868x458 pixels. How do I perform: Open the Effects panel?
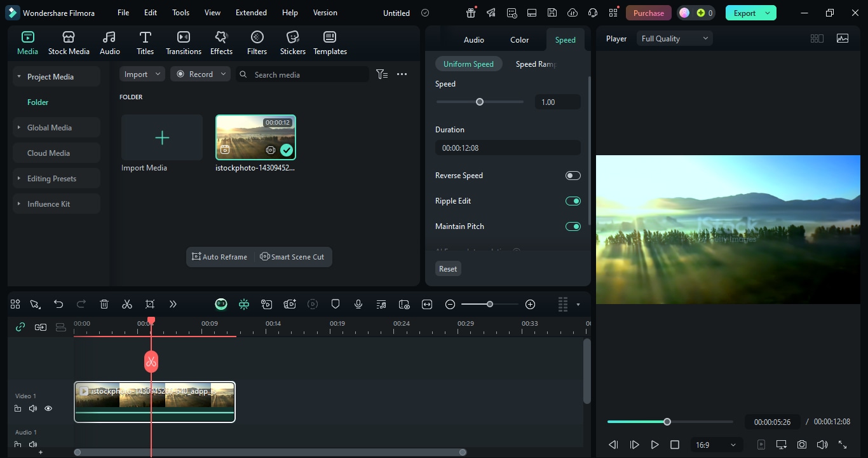click(x=221, y=43)
